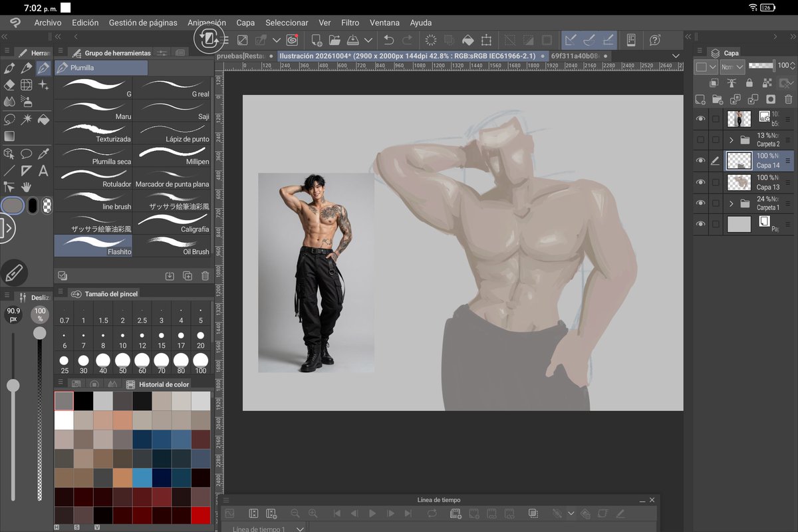Image resolution: width=798 pixels, height=532 pixels.
Task: Click the layer opacity slider
Action: (x=761, y=66)
